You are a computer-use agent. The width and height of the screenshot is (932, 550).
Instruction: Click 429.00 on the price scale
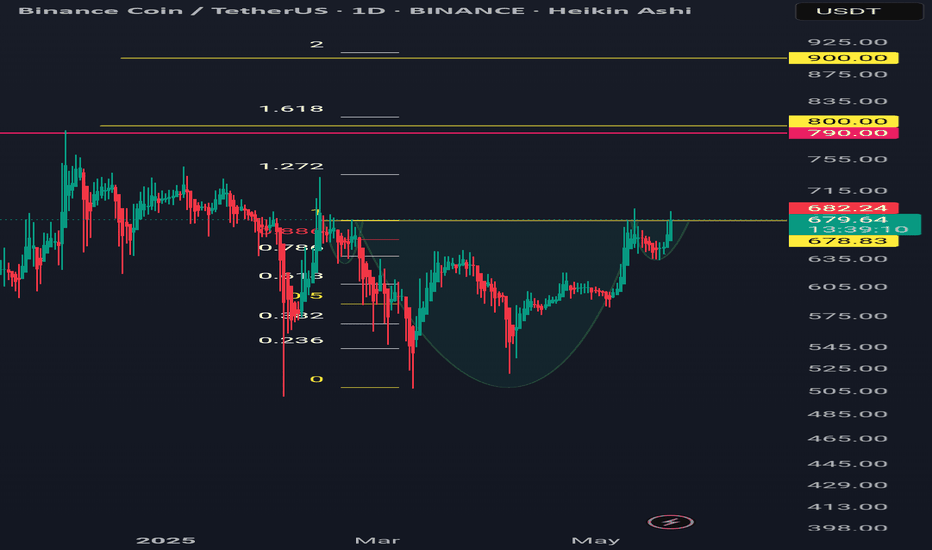coord(848,485)
